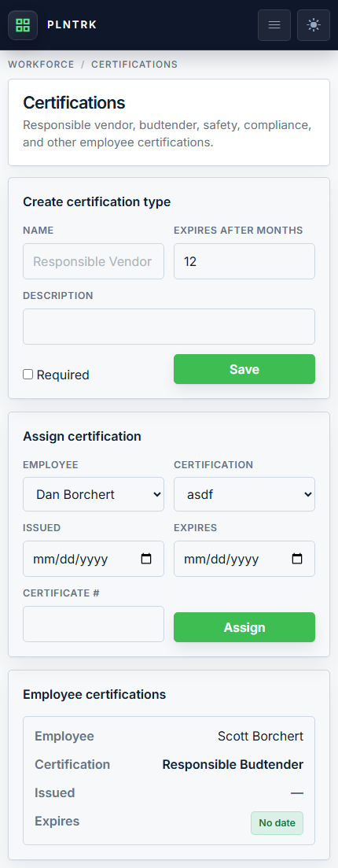
Task: Tick the Required checkbox
Action: [x=28, y=375]
